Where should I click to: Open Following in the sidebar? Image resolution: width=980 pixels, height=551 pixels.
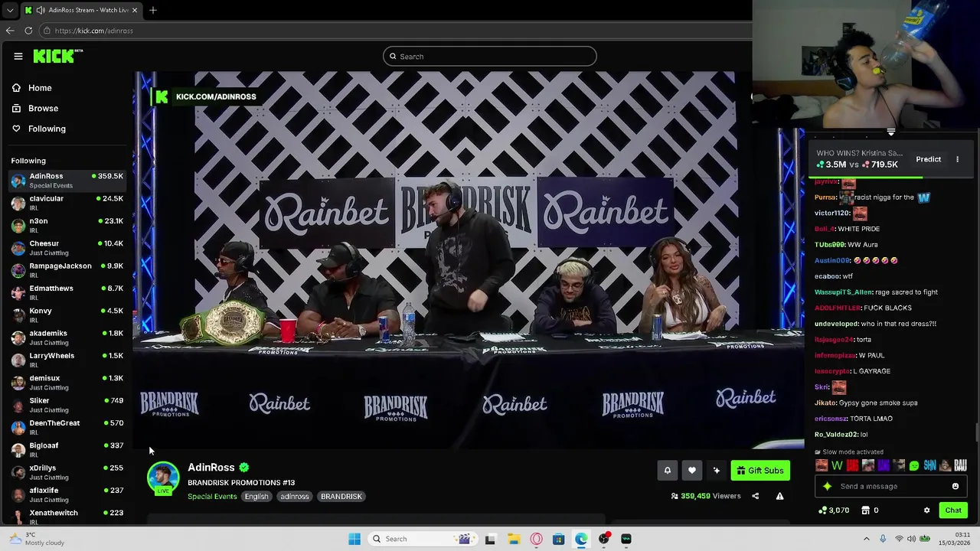point(47,129)
